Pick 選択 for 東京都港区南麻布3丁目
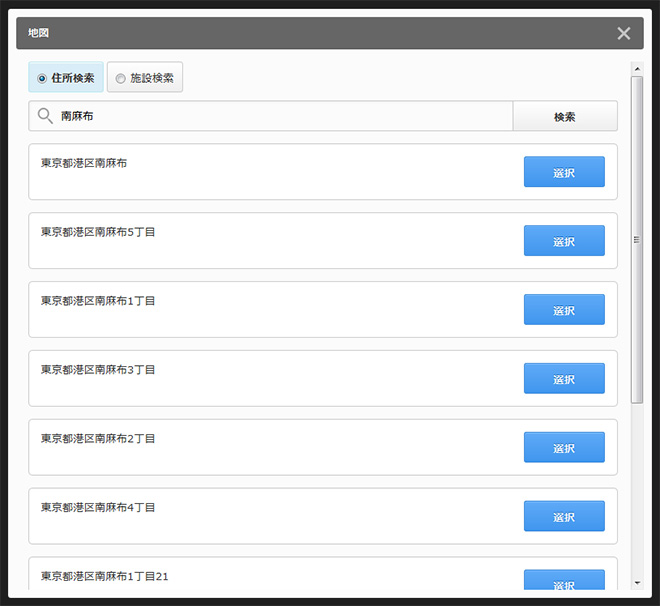 tap(564, 379)
